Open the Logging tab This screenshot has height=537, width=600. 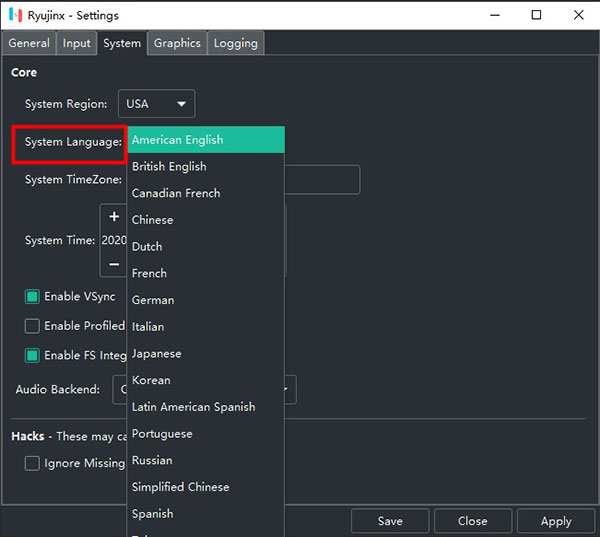click(x=236, y=43)
